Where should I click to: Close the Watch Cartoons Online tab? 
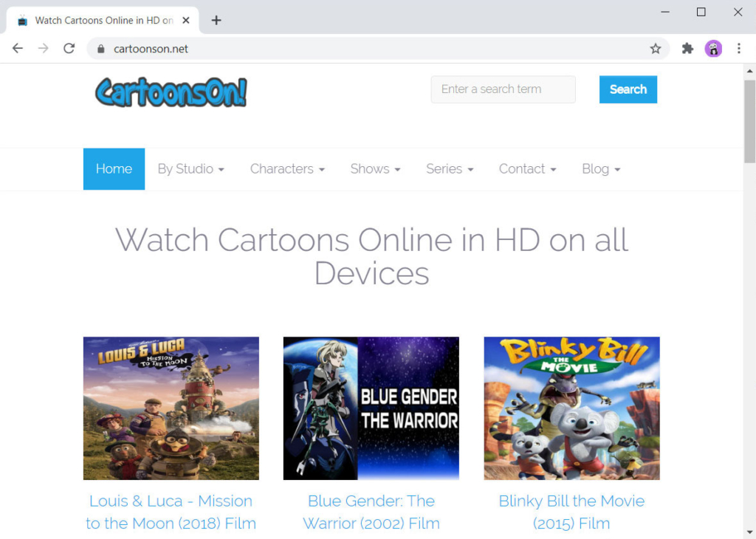186,20
